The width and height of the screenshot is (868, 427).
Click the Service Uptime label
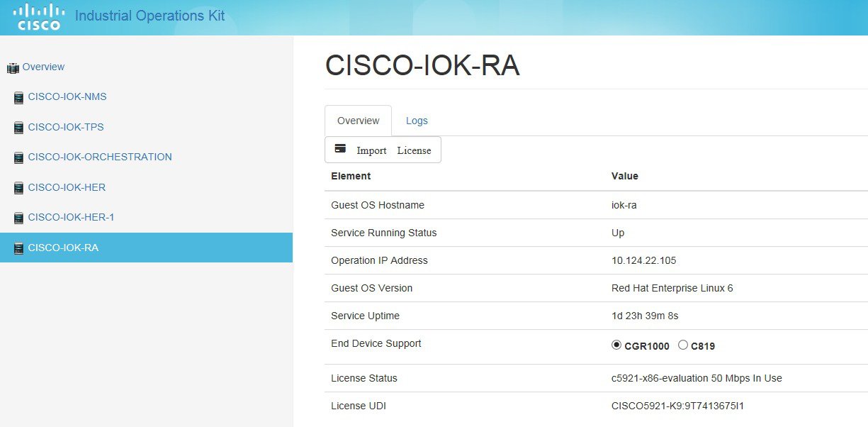(x=366, y=316)
